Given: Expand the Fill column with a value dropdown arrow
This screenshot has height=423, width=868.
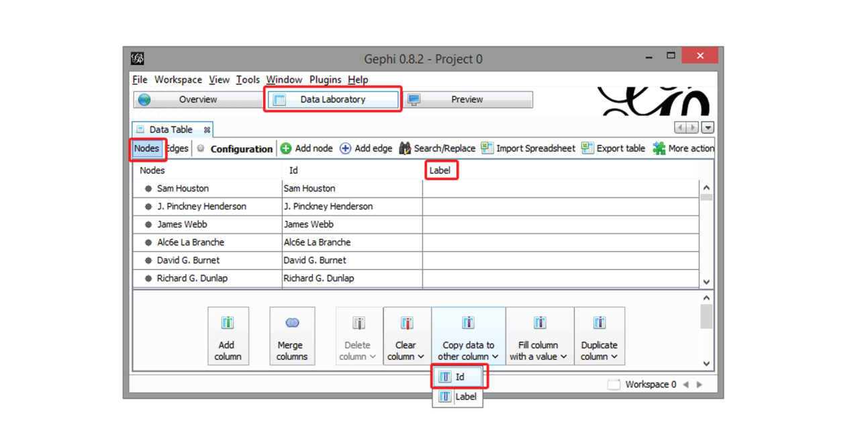Looking at the screenshot, I should click(564, 357).
